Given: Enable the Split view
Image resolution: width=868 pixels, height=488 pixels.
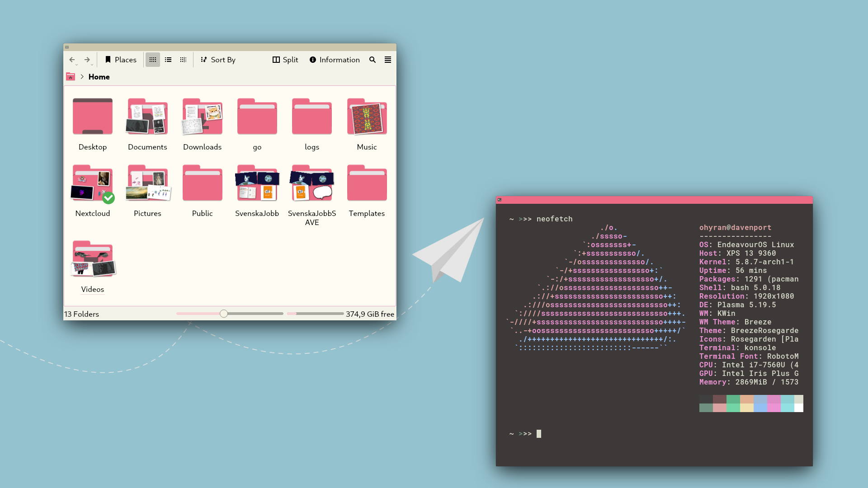Looking at the screenshot, I should coord(285,59).
